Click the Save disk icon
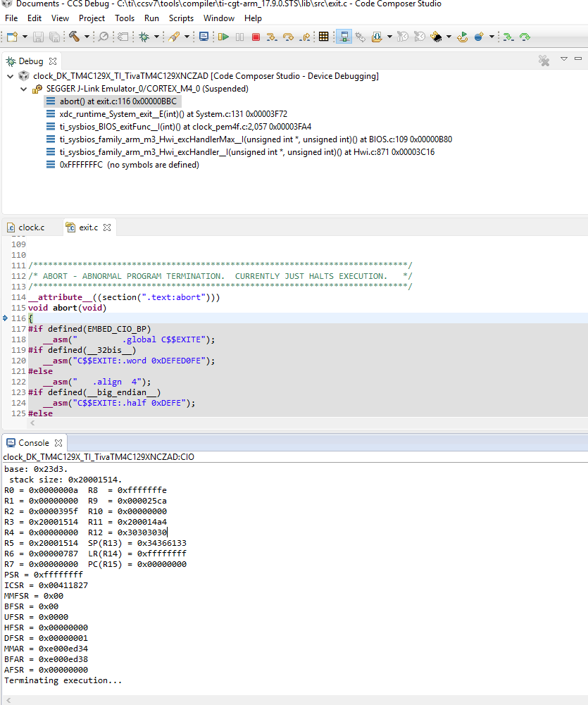The image size is (588, 705). pos(38,37)
